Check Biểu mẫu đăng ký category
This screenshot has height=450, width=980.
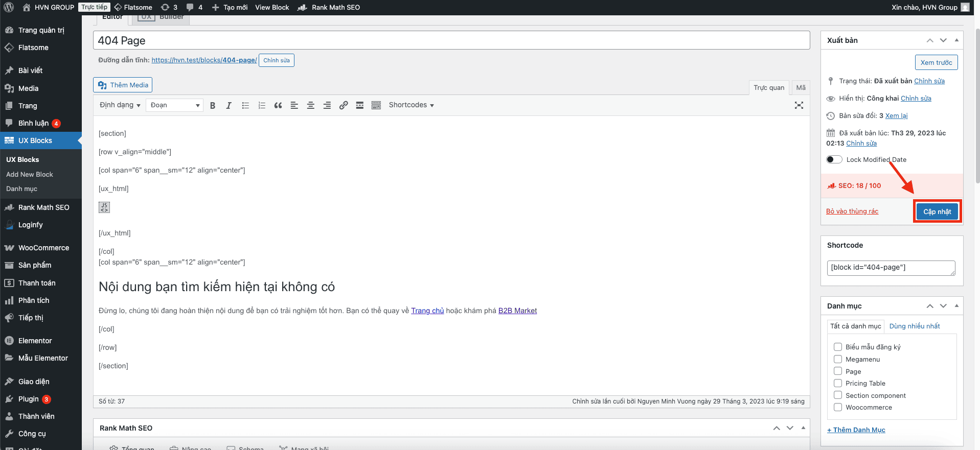[x=838, y=347]
